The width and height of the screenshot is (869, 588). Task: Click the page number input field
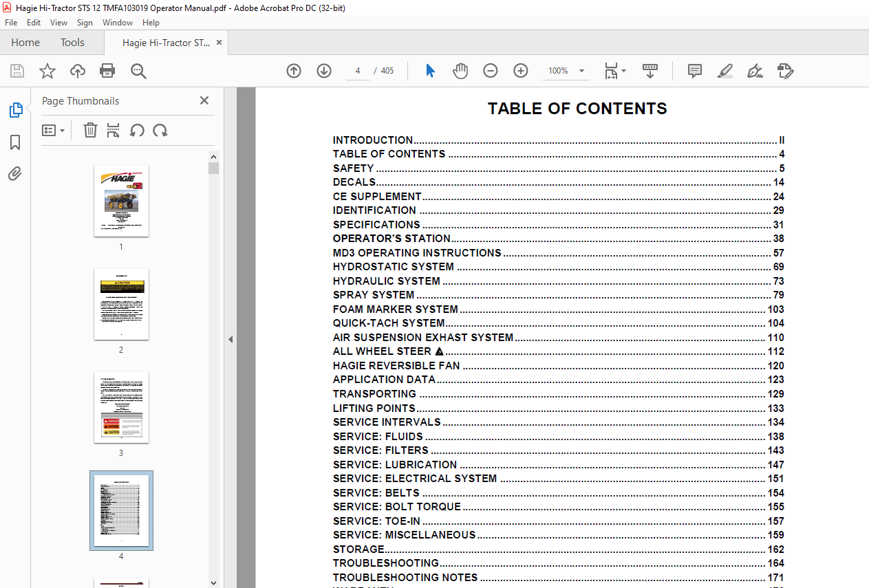pos(358,71)
